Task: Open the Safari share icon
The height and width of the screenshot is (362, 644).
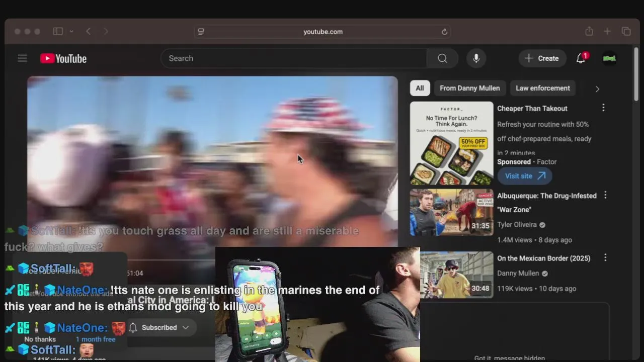Action: (x=589, y=31)
